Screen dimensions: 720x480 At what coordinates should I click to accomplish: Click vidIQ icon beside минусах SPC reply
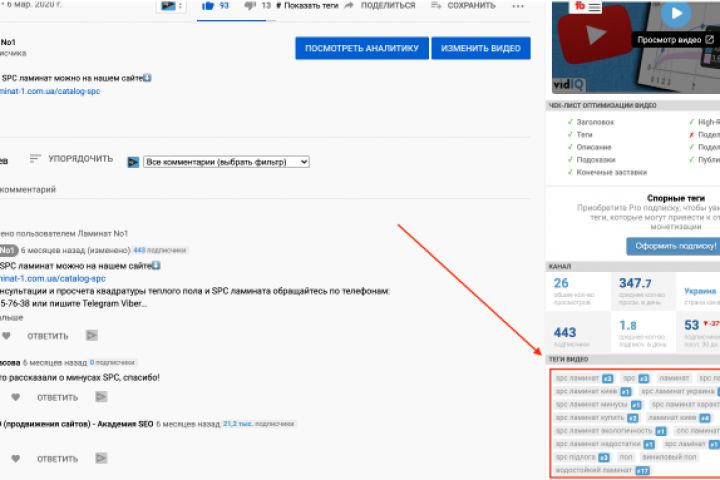[x=101, y=396]
